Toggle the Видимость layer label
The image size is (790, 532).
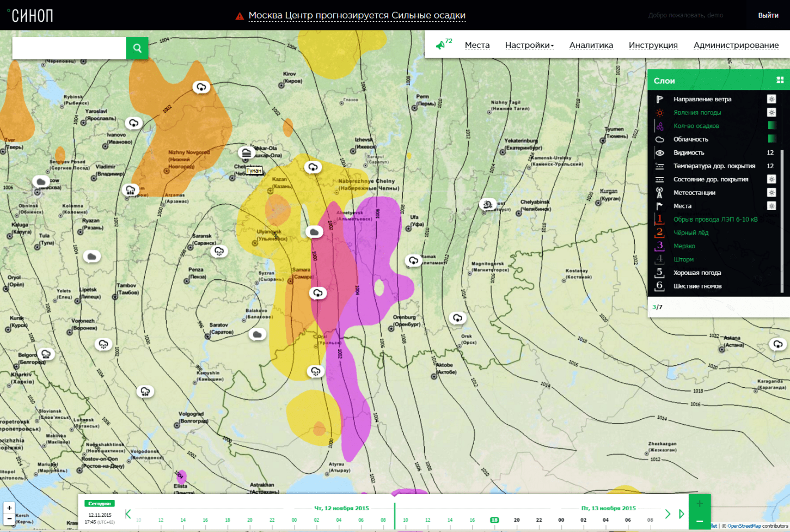tap(689, 153)
